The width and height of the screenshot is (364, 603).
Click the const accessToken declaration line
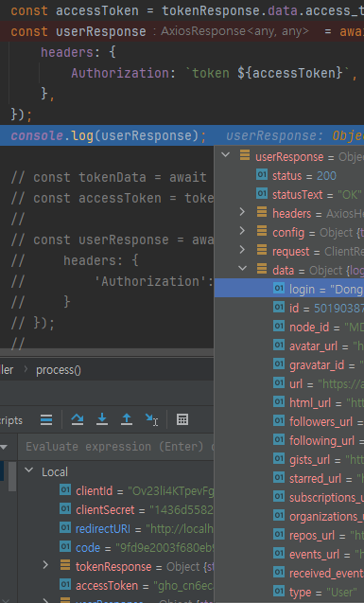click(182, 10)
